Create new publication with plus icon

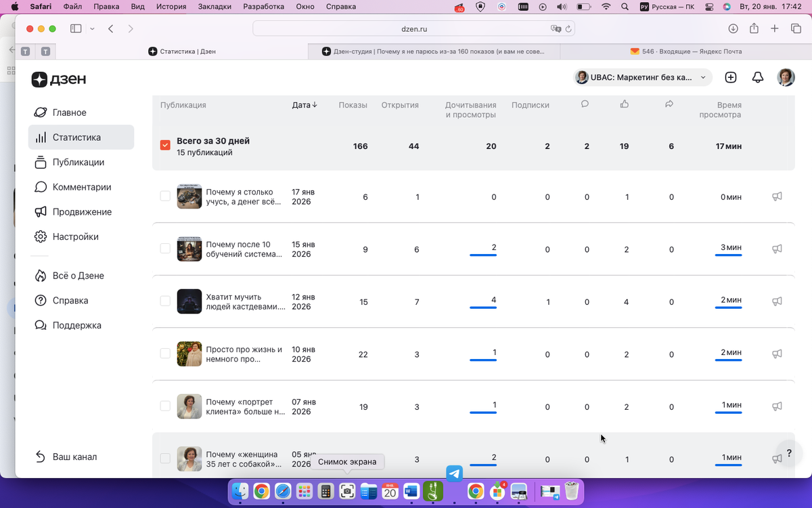(x=731, y=77)
